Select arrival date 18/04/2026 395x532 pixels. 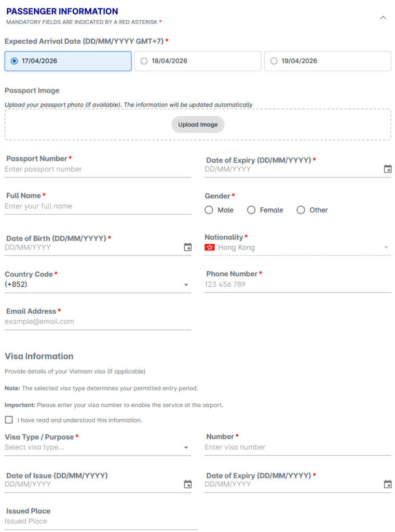pos(198,61)
